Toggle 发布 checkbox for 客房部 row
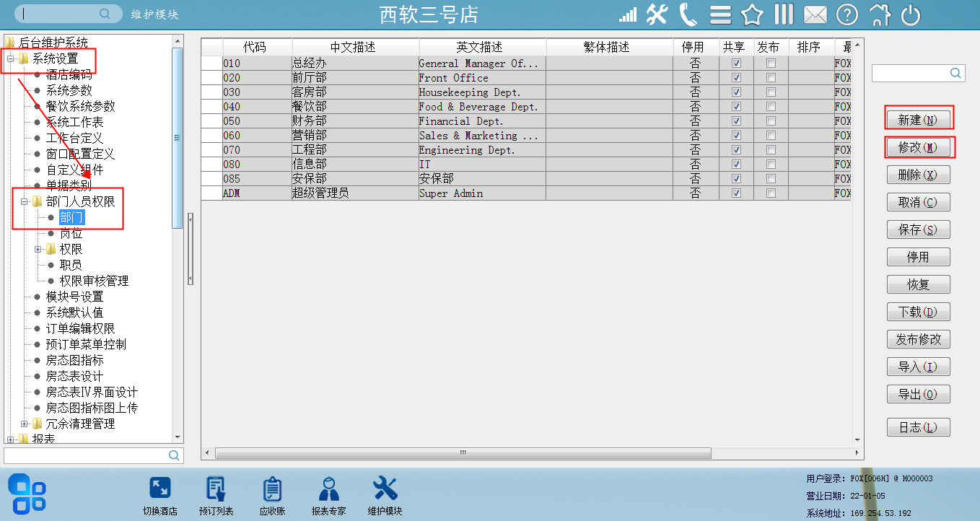 (x=771, y=92)
